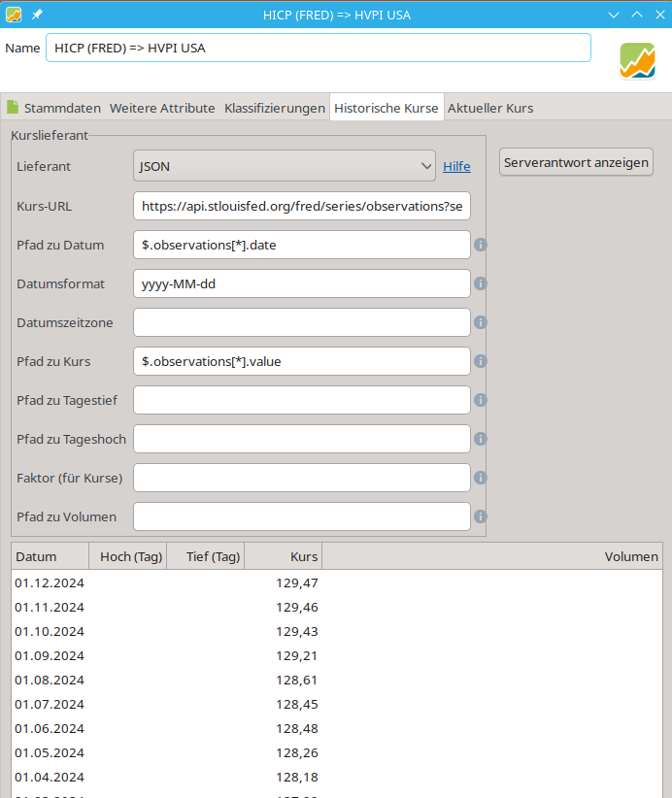Open the Hilfe link
The image size is (672, 798).
tap(456, 166)
